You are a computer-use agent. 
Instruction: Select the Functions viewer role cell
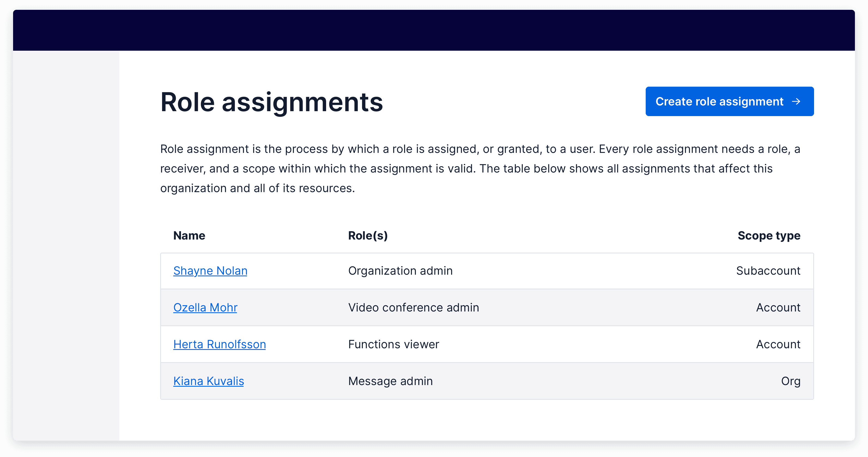[x=394, y=344]
